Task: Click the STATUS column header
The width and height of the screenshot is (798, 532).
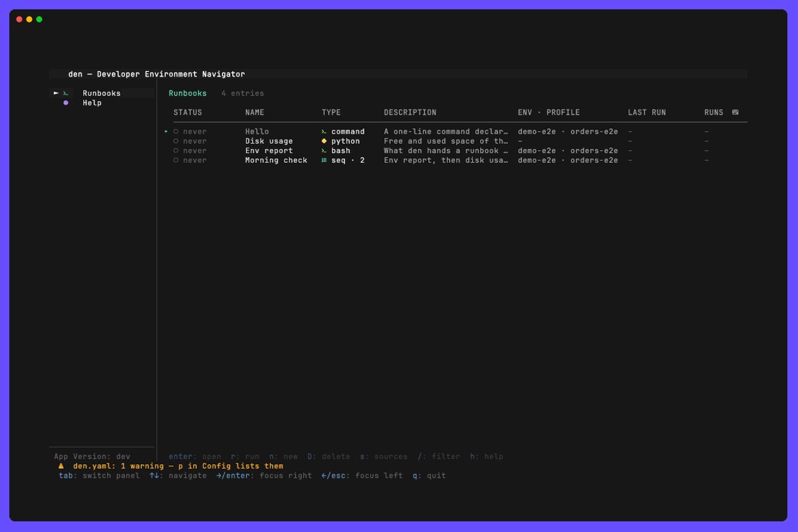Action: click(x=188, y=112)
